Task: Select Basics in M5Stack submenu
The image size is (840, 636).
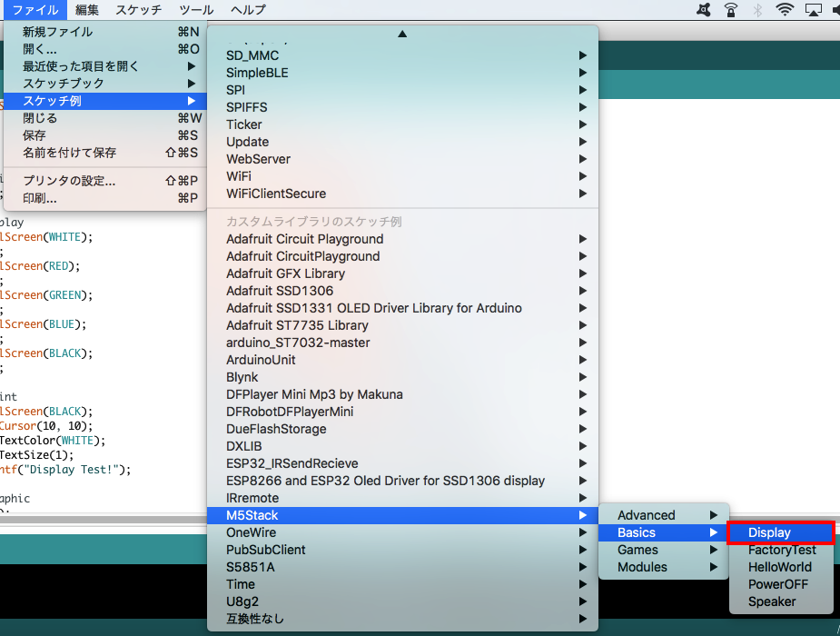Action: (x=664, y=532)
